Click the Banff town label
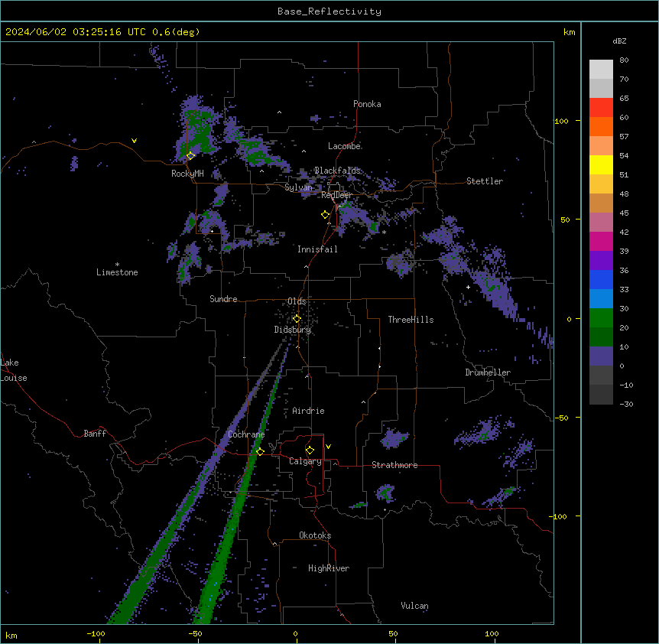Image resolution: width=659 pixels, height=644 pixels. (95, 434)
